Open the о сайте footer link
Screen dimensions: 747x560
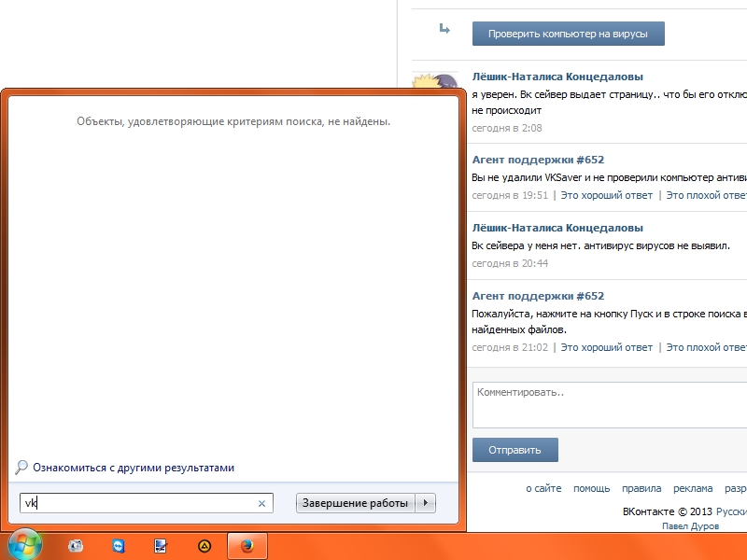click(543, 488)
